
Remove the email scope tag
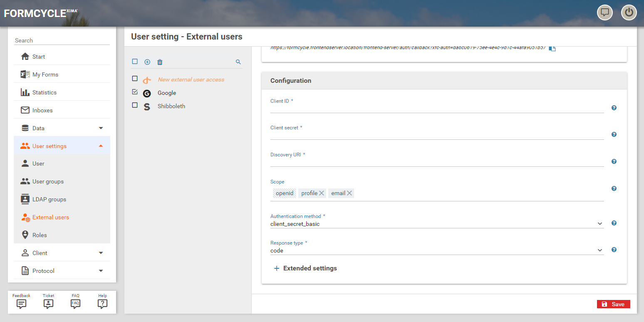(x=349, y=193)
